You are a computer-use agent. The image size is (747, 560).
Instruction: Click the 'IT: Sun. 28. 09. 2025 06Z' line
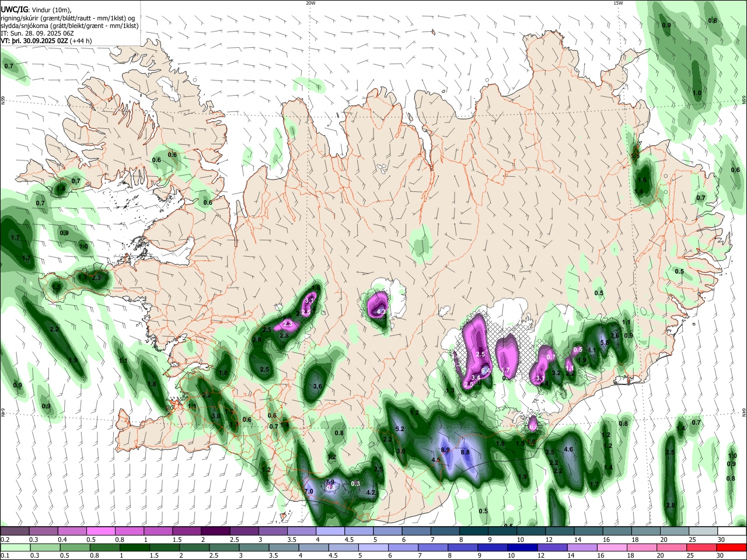38,34
